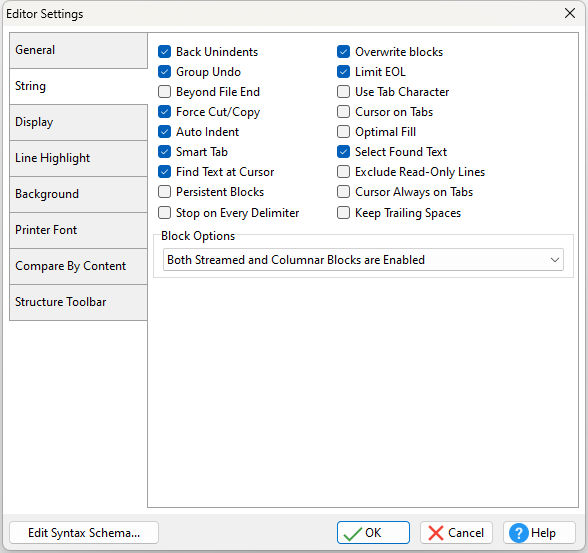Select the Line Highlight tab
This screenshot has width=588, height=553.
[x=78, y=158]
